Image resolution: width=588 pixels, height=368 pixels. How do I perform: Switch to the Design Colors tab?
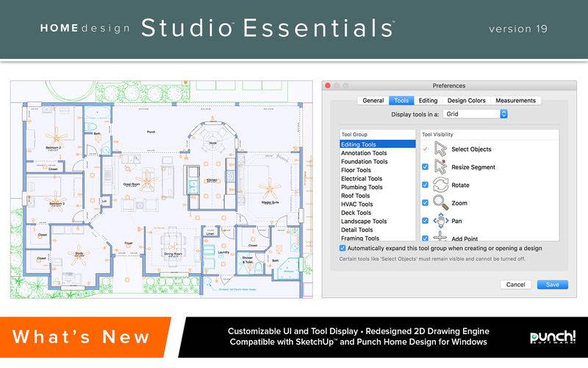point(466,100)
